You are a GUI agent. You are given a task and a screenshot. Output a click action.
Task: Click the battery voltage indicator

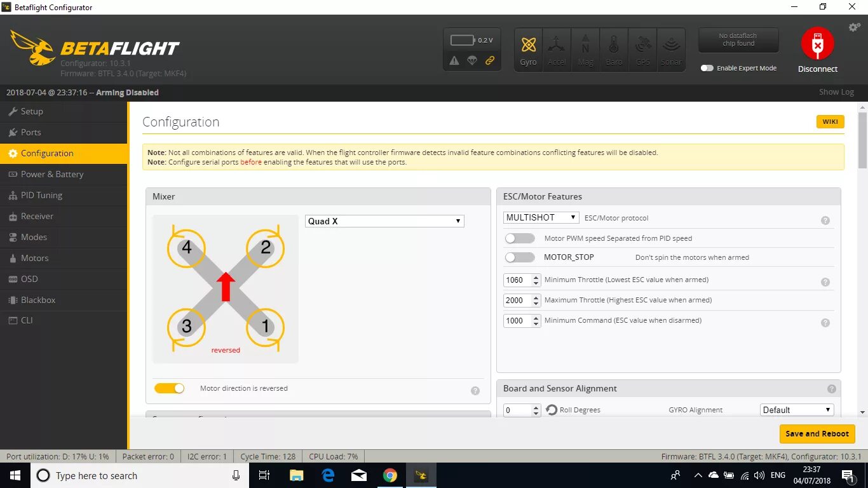click(x=471, y=40)
